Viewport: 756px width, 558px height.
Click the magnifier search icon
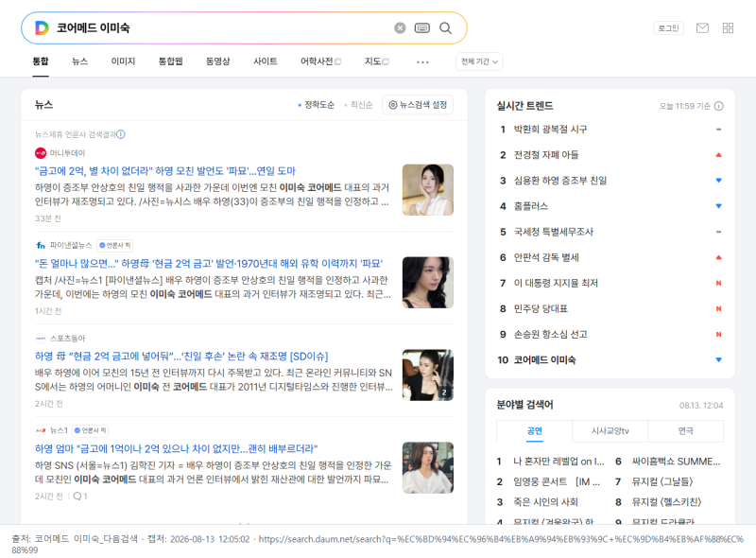[x=445, y=28]
